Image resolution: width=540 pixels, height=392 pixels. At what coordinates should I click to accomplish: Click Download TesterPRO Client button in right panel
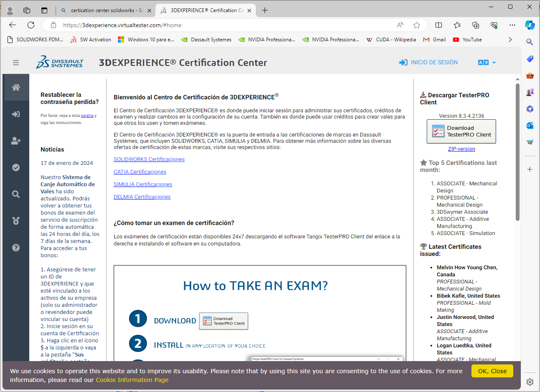(x=461, y=132)
